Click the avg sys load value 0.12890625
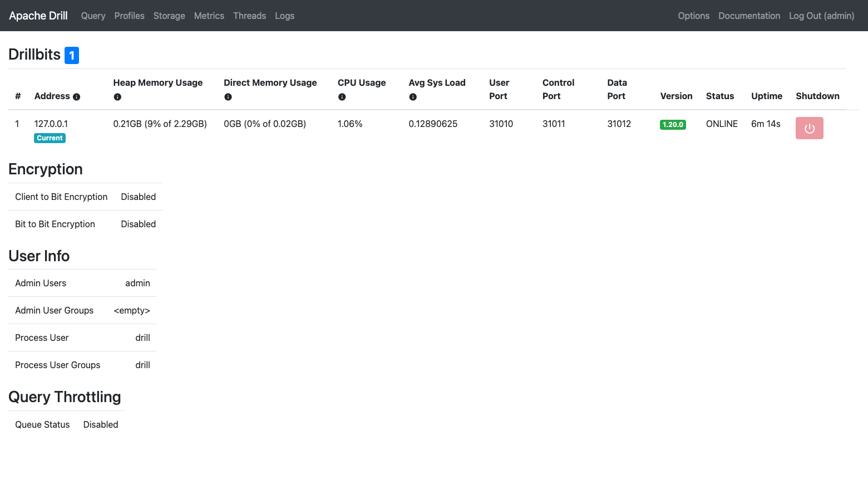Image resolution: width=868 pixels, height=489 pixels. (433, 124)
